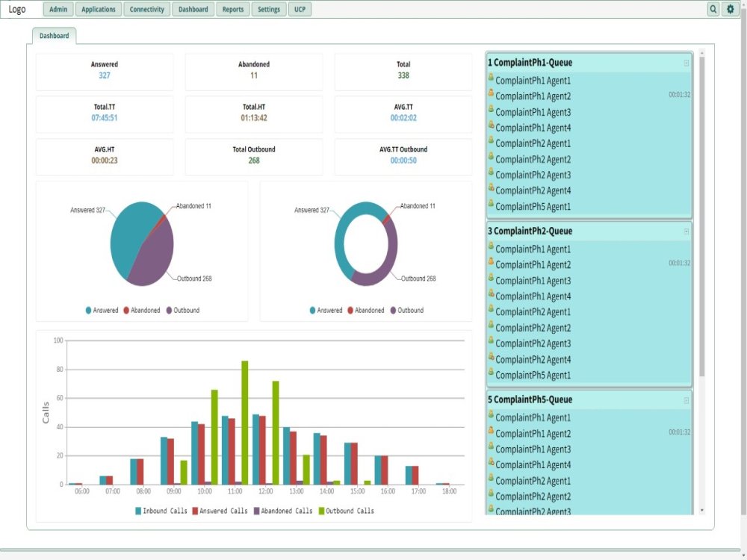The height and width of the screenshot is (560, 747).
Task: Click ComplaintPh1 Agent3 status icon in ComplaintPh5-Queue
Action: pyautogui.click(x=491, y=447)
